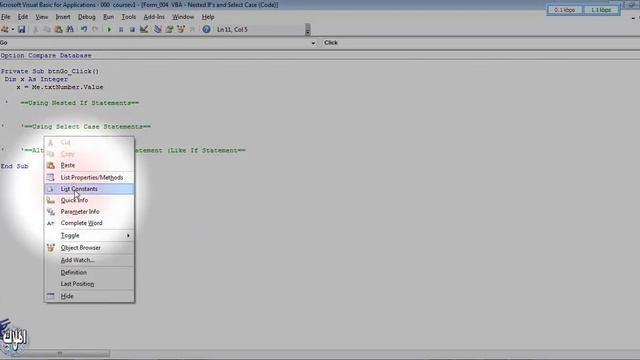Viewport: 640px width, 360px height.
Task: Expand the Toggle submenu arrow
Action: 128,236
